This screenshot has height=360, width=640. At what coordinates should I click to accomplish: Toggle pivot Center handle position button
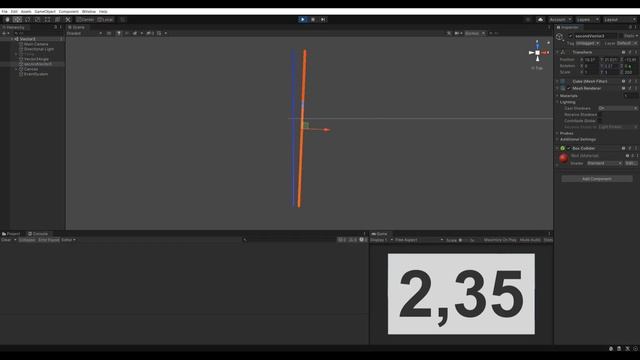(86, 20)
